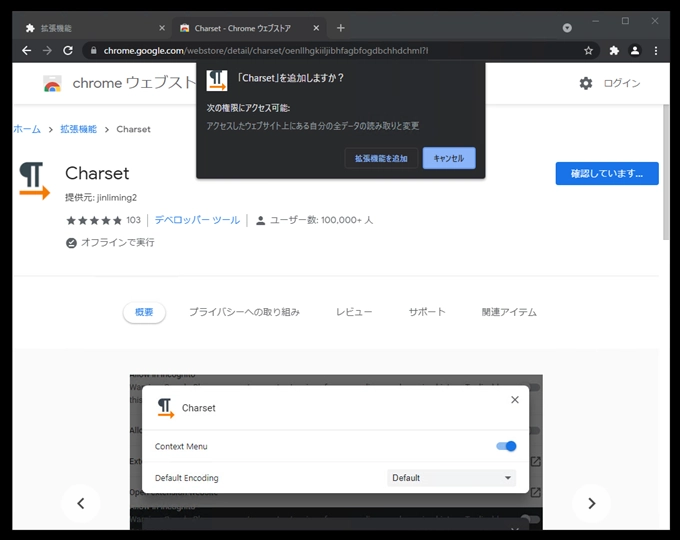This screenshot has height=540, width=680.
Task: Click the Charset icon in the dialog
Action: 217,80
